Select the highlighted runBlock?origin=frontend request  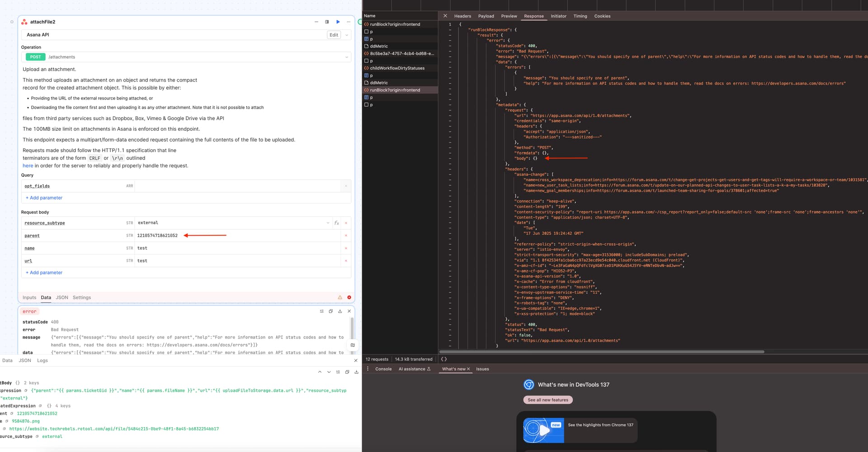point(400,90)
